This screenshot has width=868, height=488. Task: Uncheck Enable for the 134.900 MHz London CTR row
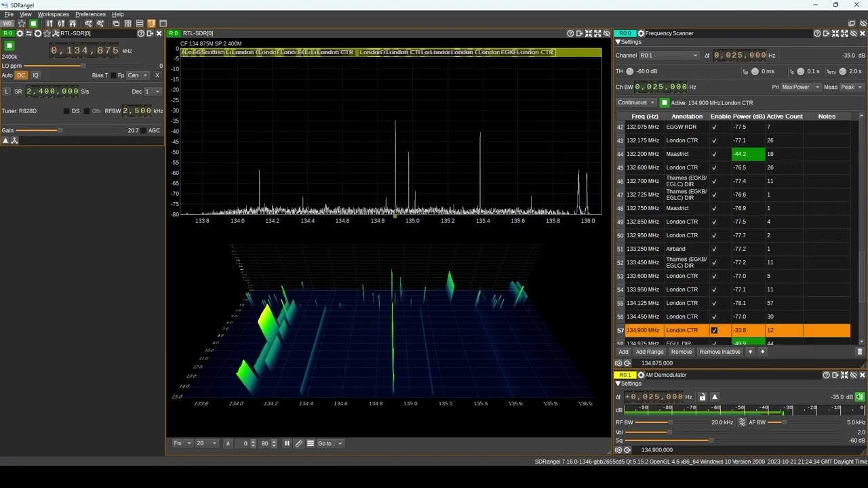pyautogui.click(x=714, y=330)
